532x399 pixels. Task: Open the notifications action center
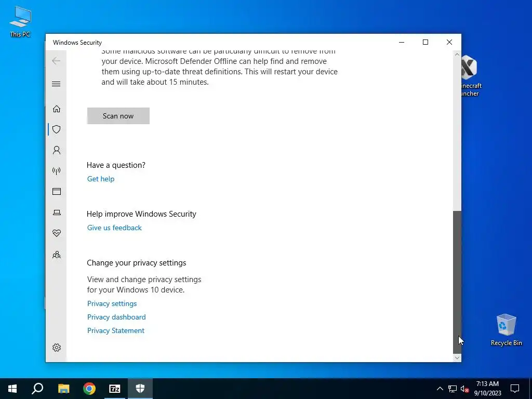515,389
